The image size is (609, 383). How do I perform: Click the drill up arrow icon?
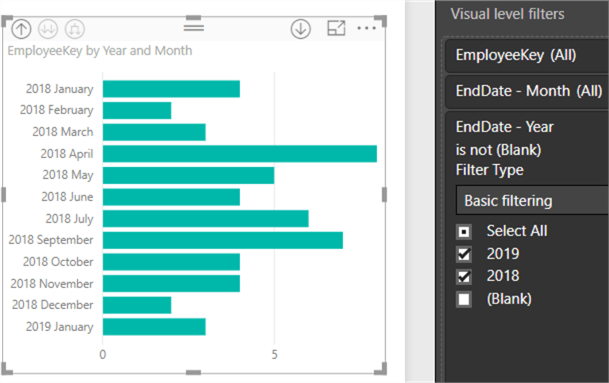pos(21,29)
